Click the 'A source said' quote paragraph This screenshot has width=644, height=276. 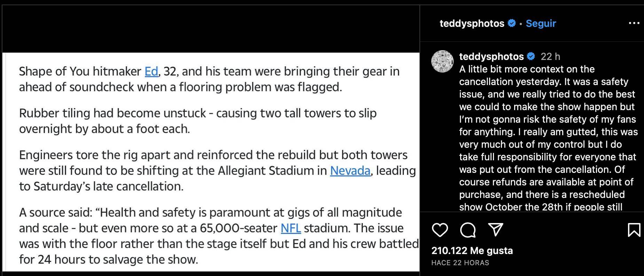tap(218, 236)
